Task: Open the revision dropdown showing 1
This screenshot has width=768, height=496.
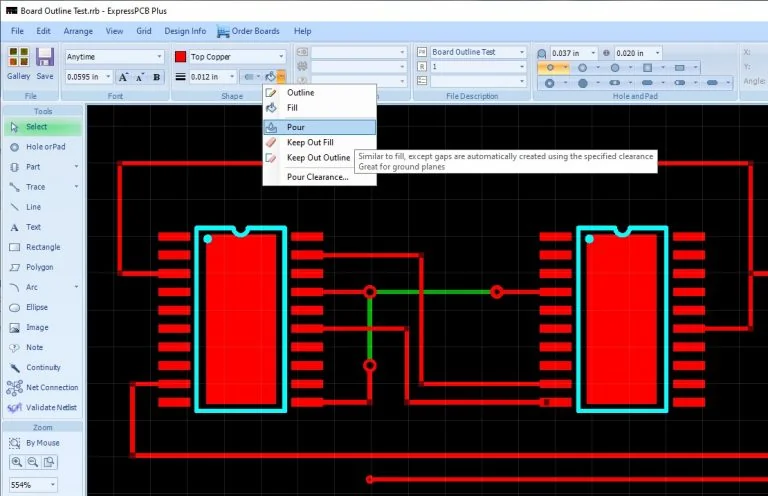Action: coord(522,67)
